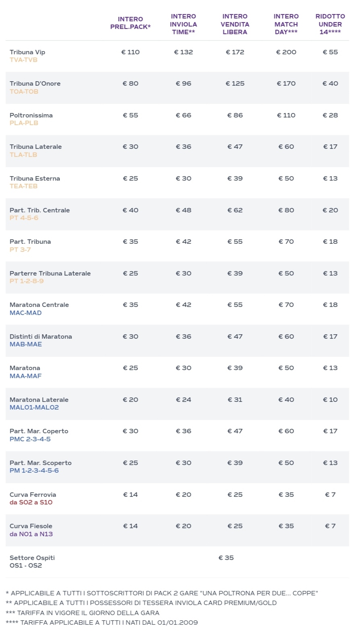Click the MAL01-MAL02 sector code
This screenshot has height=632, width=364.
tap(34, 408)
